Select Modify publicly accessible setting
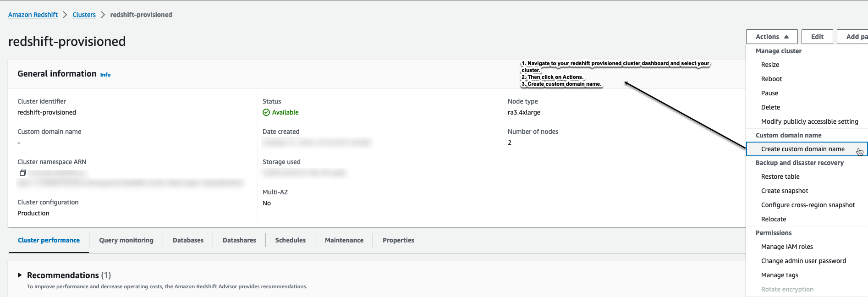 809,121
